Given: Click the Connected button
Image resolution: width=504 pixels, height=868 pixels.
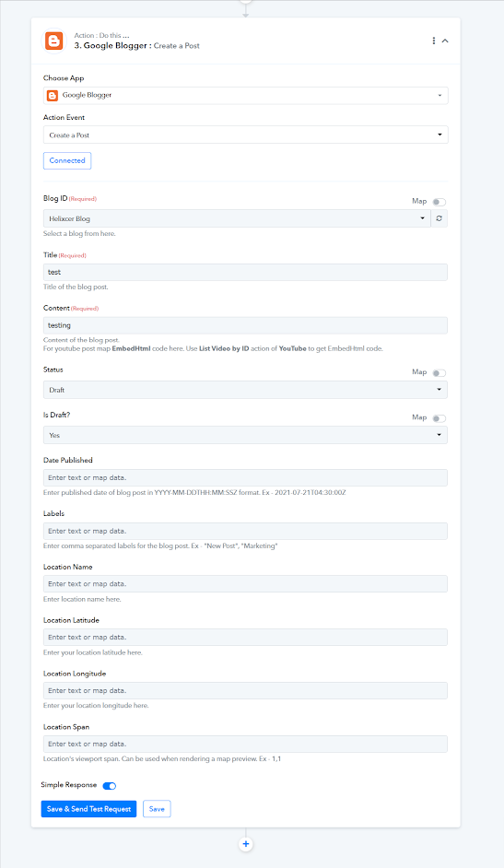Looking at the screenshot, I should click(x=67, y=160).
